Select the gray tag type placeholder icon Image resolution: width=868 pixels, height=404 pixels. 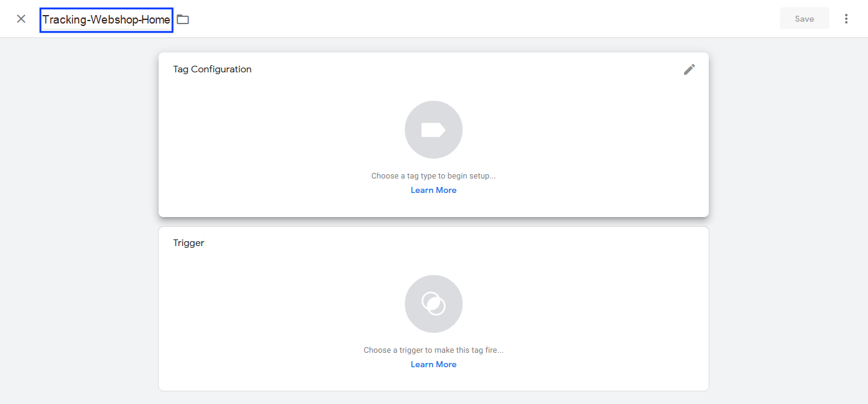pyautogui.click(x=433, y=130)
